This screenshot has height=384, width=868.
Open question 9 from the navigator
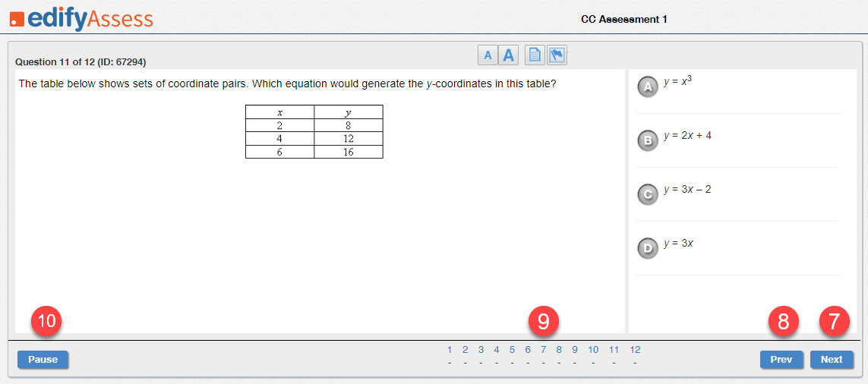(575, 350)
